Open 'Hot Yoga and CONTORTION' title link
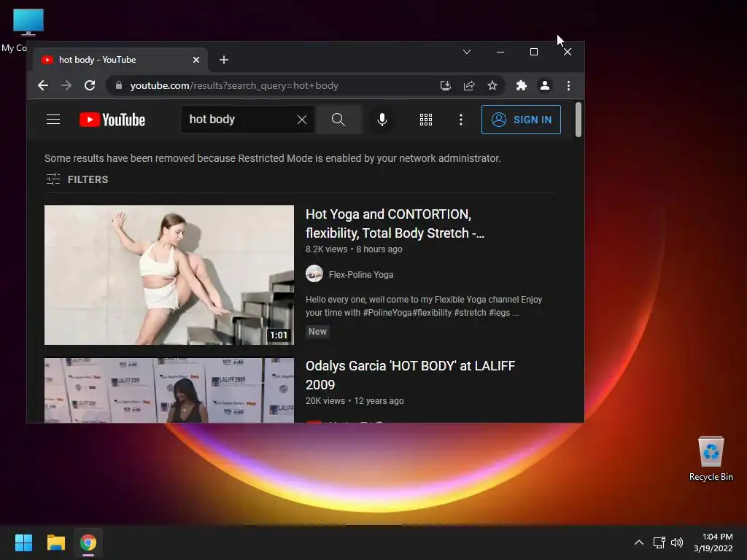This screenshot has width=747, height=560. 395,224
